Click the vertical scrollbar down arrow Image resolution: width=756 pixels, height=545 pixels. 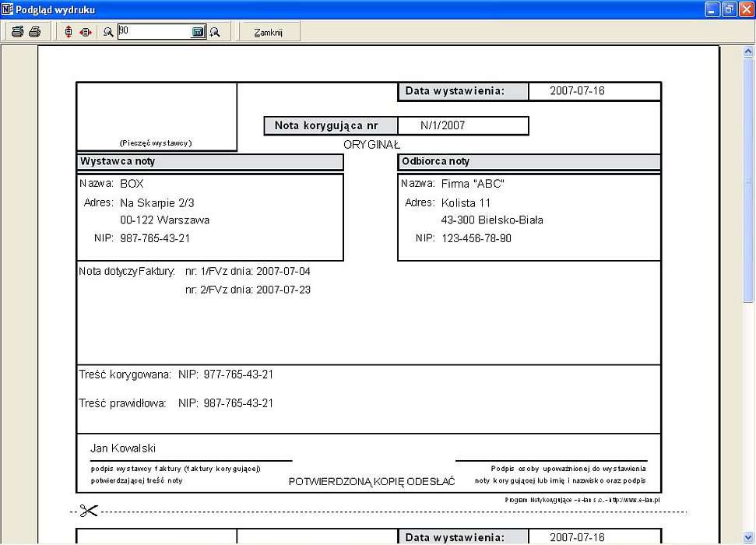pyautogui.click(x=748, y=537)
